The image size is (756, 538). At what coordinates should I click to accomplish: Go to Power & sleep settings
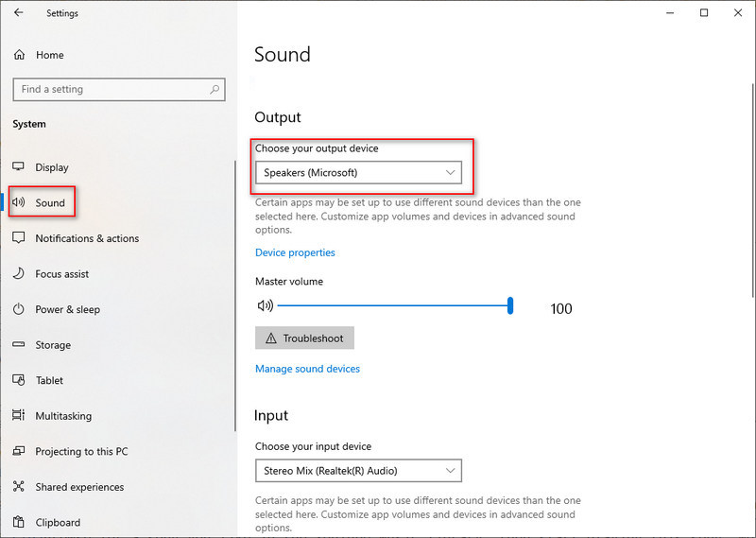pos(67,309)
